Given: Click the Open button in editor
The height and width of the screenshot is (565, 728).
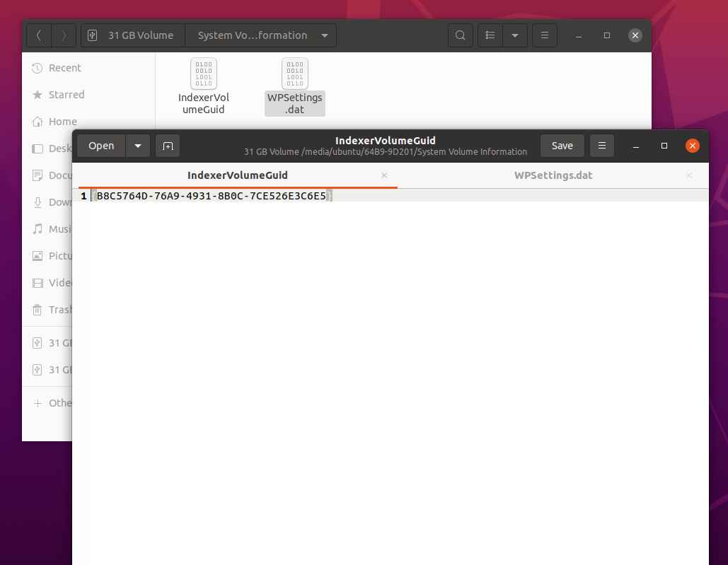Looking at the screenshot, I should pos(101,146).
